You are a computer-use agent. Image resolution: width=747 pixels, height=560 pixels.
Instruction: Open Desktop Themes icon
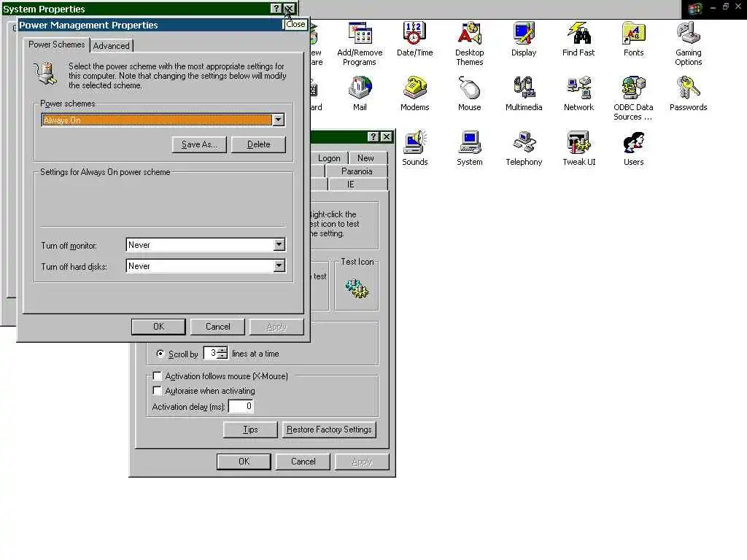click(469, 43)
